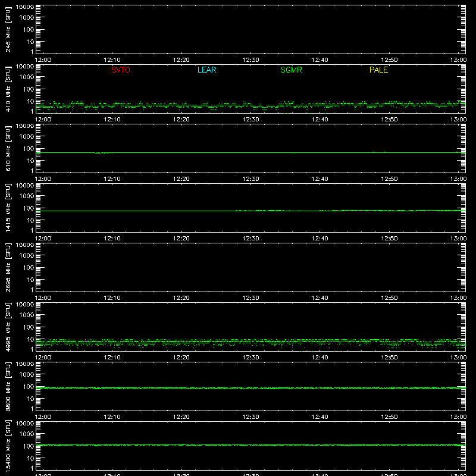This screenshot has height=476, width=476.
Task: Click the 100 tick on 610 MHz axis
Action: pos(29,149)
